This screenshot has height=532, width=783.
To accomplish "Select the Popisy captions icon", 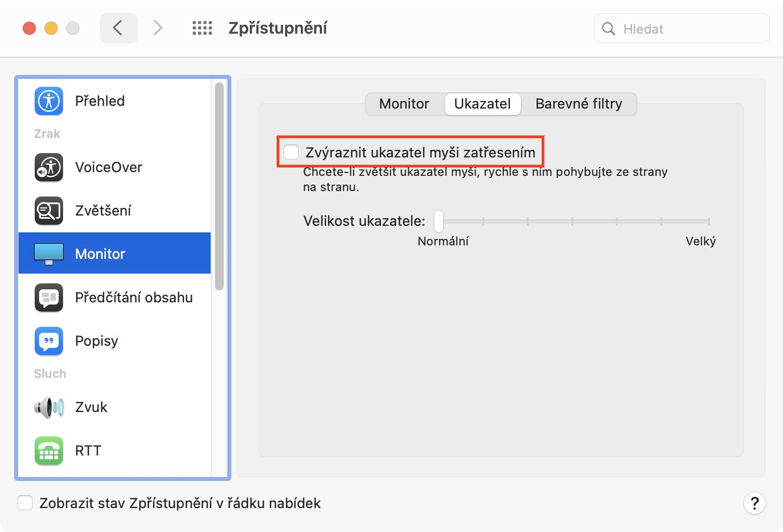I will [49, 341].
